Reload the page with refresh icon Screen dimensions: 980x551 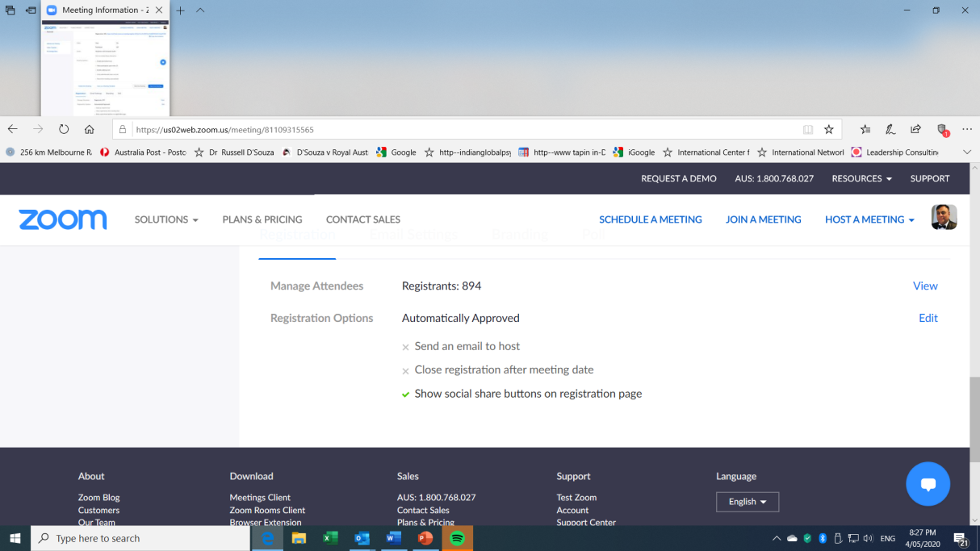pyautogui.click(x=64, y=129)
